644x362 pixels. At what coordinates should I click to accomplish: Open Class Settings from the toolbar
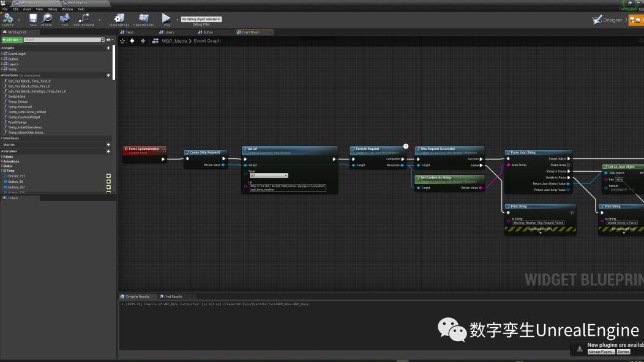[x=119, y=18]
